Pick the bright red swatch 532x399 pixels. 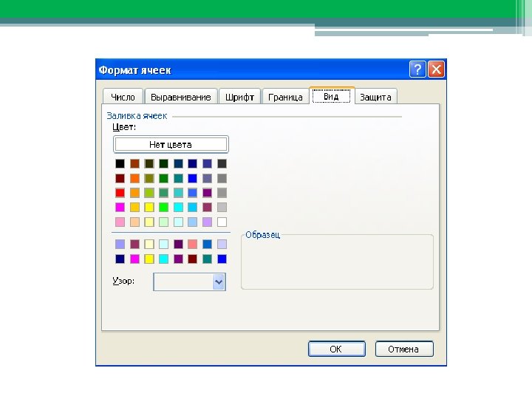click(x=120, y=193)
